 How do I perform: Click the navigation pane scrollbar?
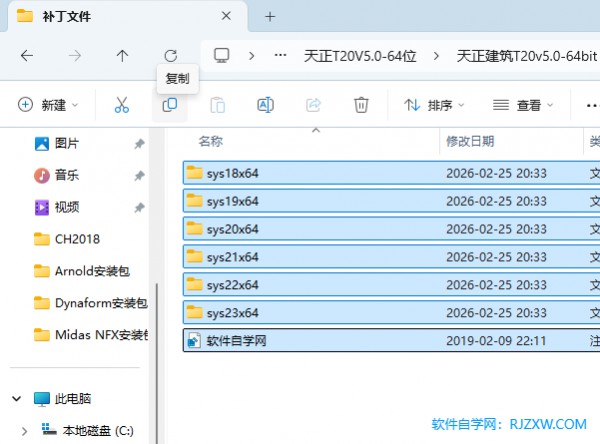pos(157,364)
